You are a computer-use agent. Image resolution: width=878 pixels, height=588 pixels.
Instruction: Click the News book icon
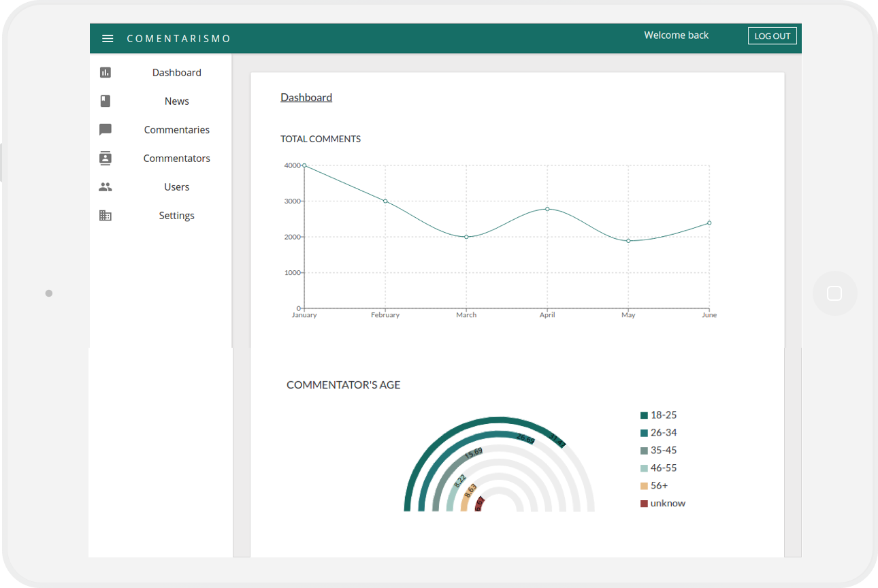tap(105, 101)
